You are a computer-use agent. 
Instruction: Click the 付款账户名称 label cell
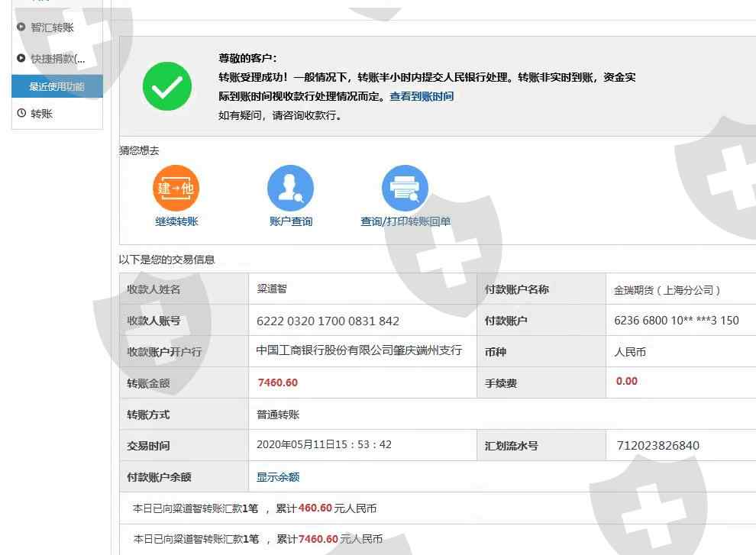(x=541, y=289)
